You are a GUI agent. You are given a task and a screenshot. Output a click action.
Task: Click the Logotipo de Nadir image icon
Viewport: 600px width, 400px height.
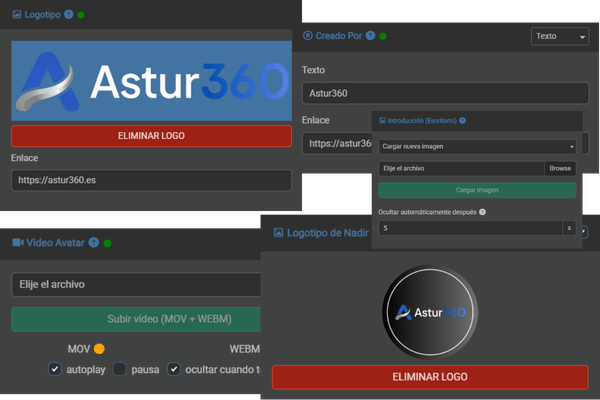[278, 232]
